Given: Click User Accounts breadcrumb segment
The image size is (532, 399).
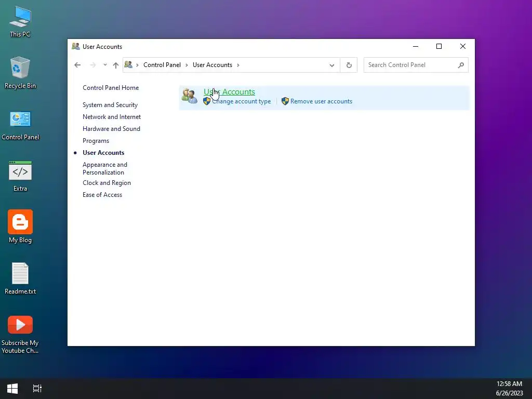Looking at the screenshot, I should 212,65.
